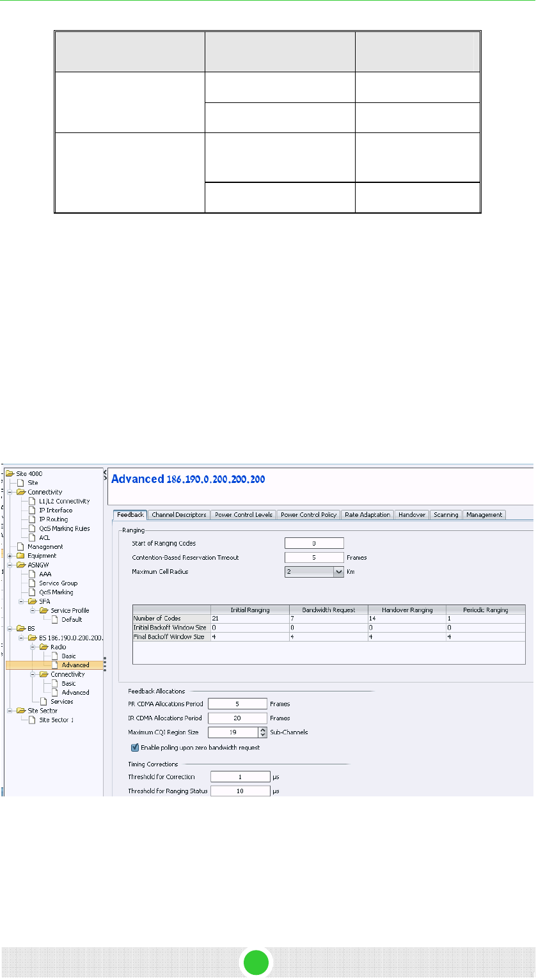Click Contention-Based Reservation Timeout field
536x980 pixels.
coord(314,557)
